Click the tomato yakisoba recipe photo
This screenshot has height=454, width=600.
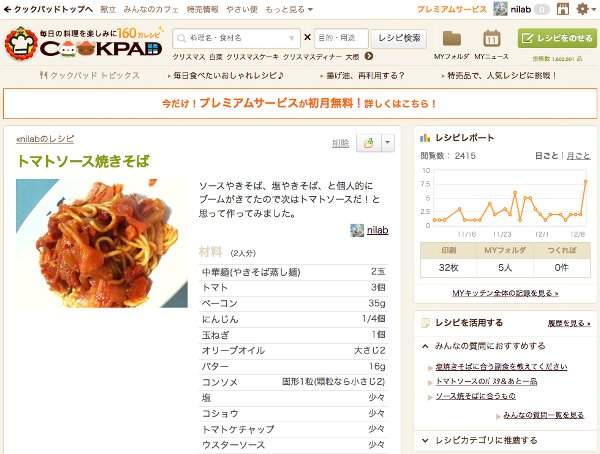[102, 243]
